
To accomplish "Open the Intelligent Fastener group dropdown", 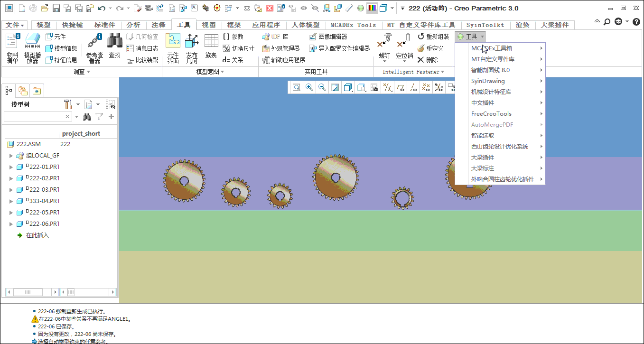I will 413,72.
